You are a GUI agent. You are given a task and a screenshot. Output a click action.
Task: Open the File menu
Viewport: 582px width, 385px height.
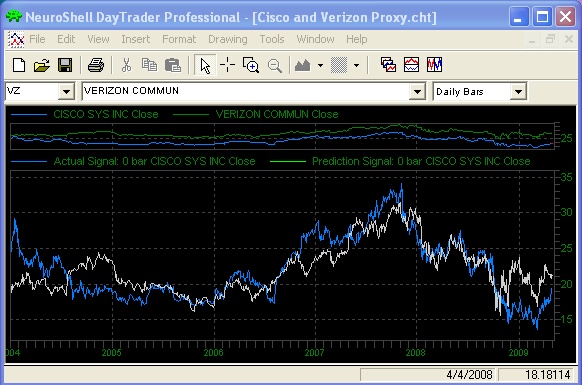pos(37,39)
